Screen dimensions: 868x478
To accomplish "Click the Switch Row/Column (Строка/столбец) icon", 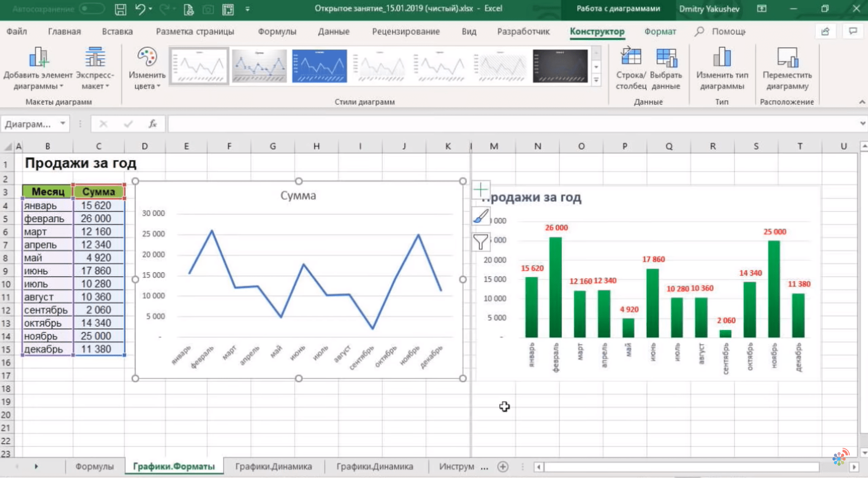I will pyautogui.click(x=631, y=58).
